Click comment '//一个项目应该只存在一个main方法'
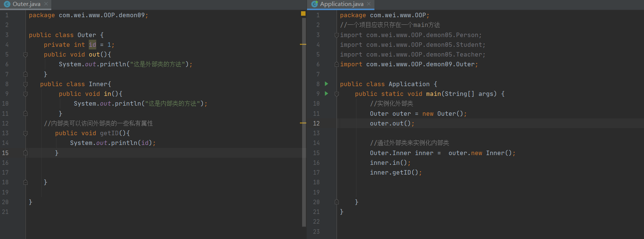Viewport: 644px width, 239px height. pos(390,25)
